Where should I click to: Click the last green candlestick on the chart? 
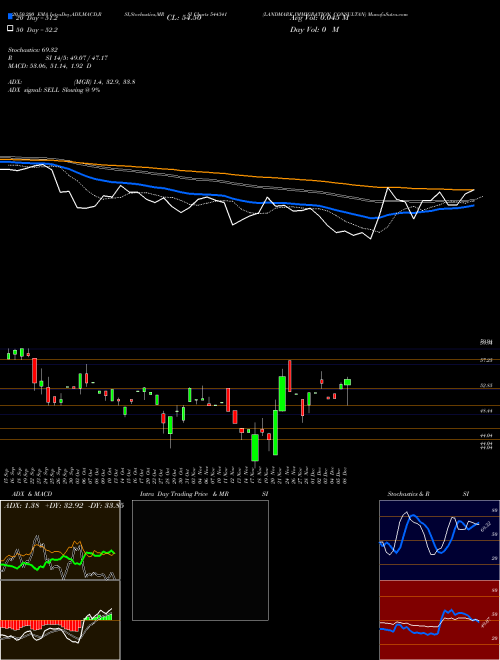coord(347,382)
